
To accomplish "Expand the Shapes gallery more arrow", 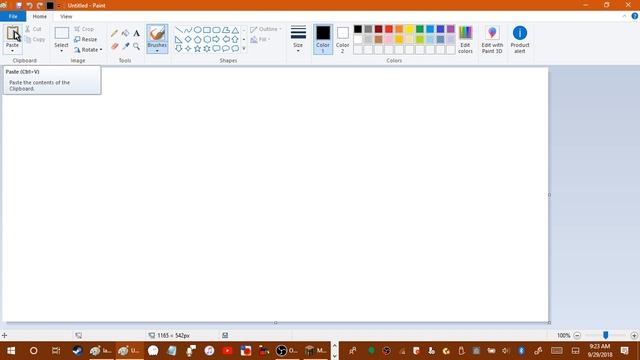I will [244, 49].
